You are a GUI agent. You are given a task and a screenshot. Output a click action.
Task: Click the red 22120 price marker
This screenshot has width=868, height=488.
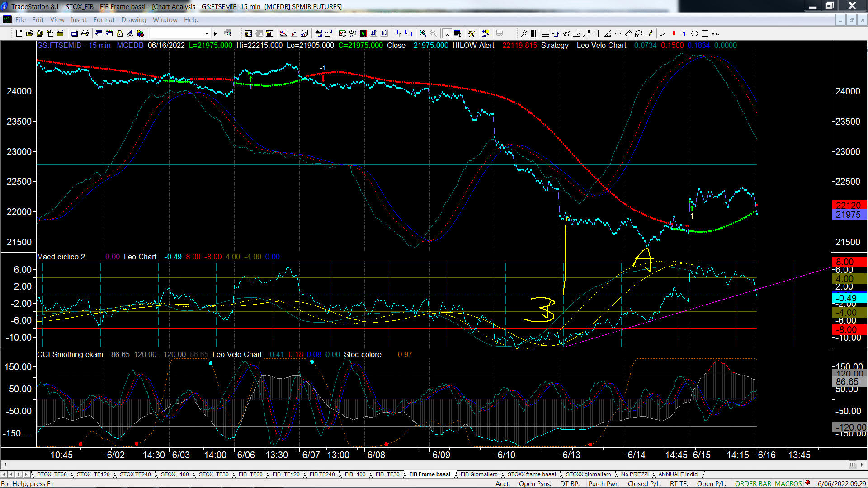click(x=849, y=205)
